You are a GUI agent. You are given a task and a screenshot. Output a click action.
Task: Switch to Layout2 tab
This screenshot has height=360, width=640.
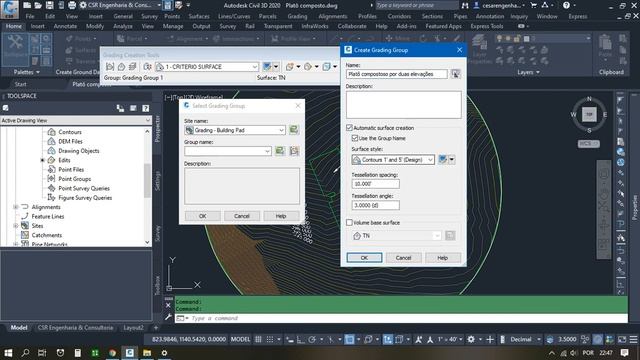click(x=133, y=328)
